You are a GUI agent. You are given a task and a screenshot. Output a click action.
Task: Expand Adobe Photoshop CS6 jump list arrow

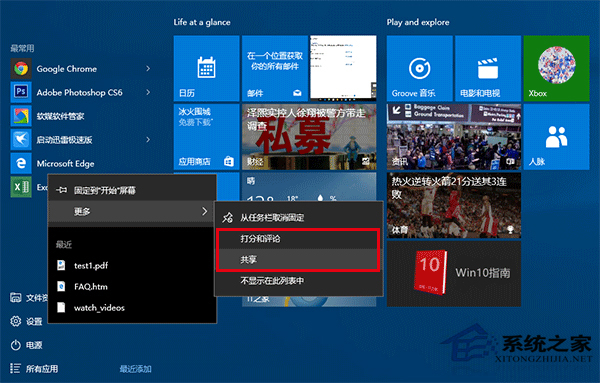click(148, 92)
